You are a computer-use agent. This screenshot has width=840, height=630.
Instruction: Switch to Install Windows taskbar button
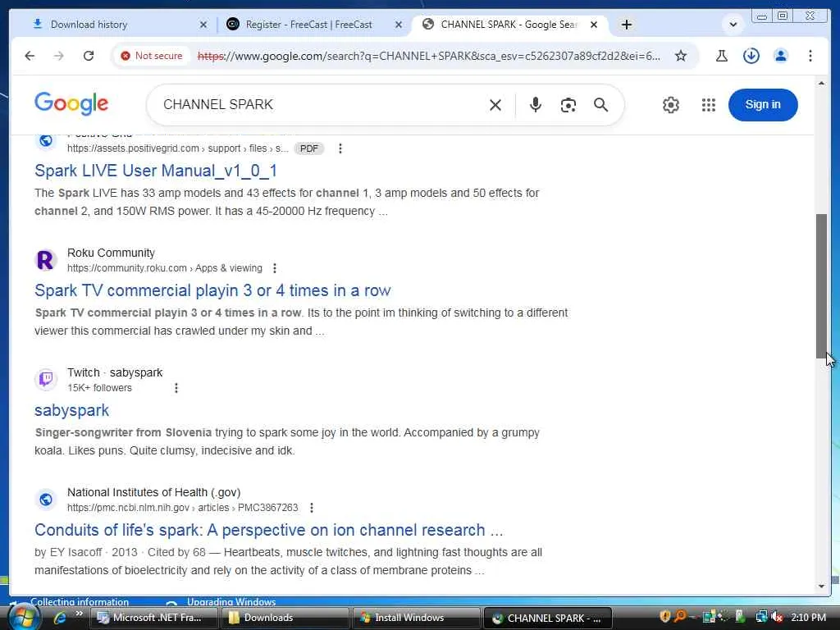(416, 618)
